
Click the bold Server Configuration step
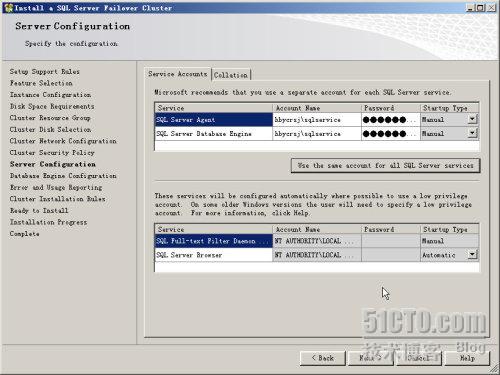click(x=53, y=164)
